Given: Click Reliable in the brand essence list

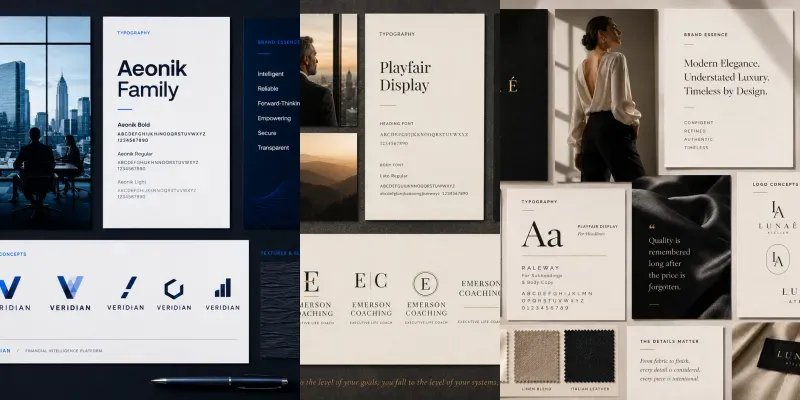Looking at the screenshot, I should click(x=267, y=89).
